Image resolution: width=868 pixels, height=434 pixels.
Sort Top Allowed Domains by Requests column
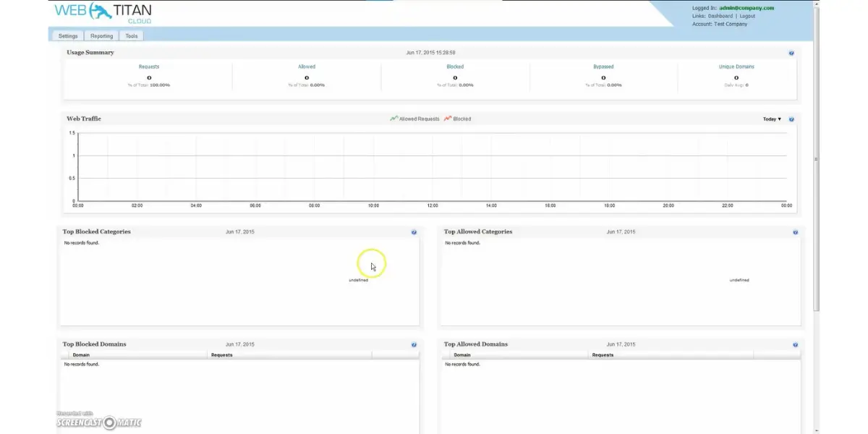click(x=671, y=355)
